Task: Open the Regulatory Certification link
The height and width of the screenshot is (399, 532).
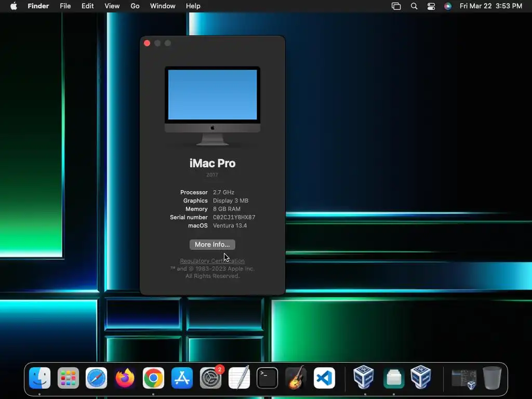Action: coord(212,261)
